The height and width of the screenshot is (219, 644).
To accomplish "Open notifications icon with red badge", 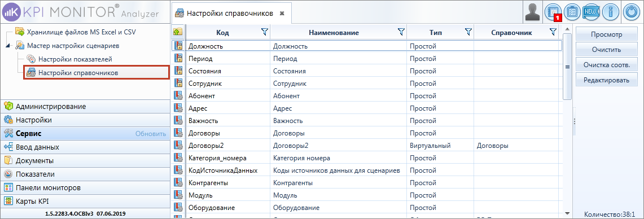I will click(x=553, y=12).
